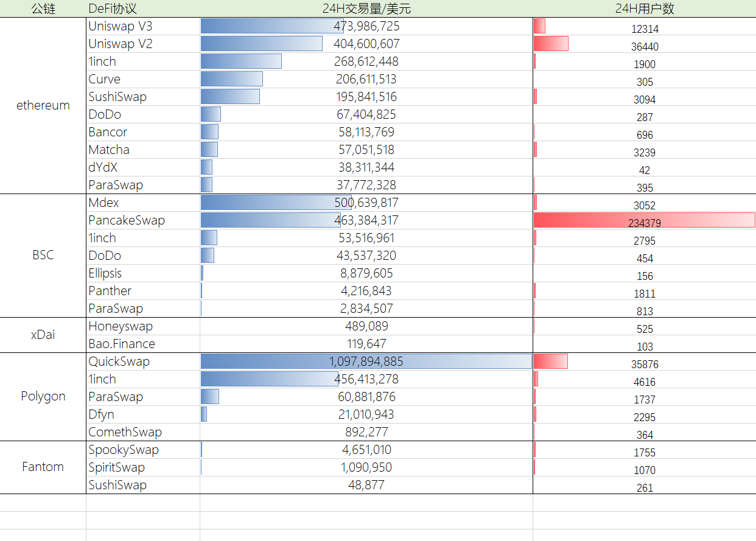Select the Polygon chain cell
Viewport: 756px width, 541px height.
(x=43, y=397)
